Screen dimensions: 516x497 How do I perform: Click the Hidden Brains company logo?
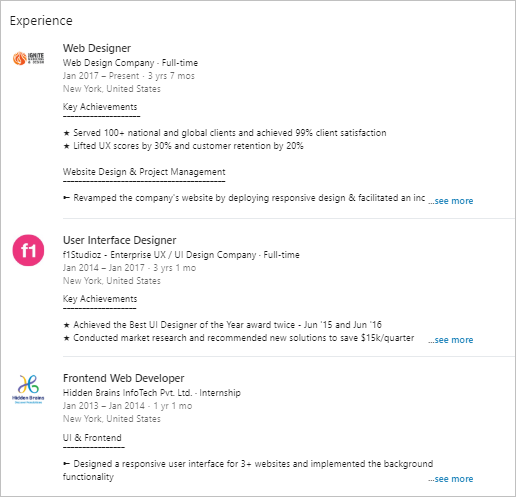click(x=28, y=389)
